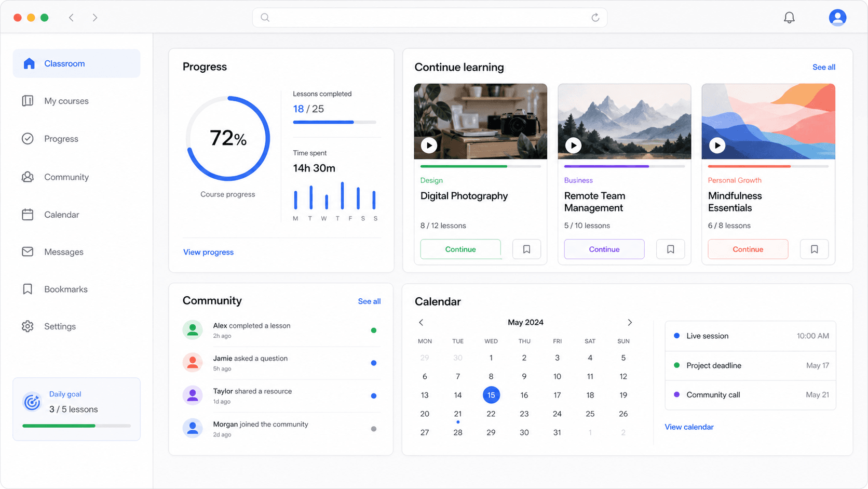Image resolution: width=868 pixels, height=489 pixels.
Task: Open the user profile avatar
Action: (837, 18)
